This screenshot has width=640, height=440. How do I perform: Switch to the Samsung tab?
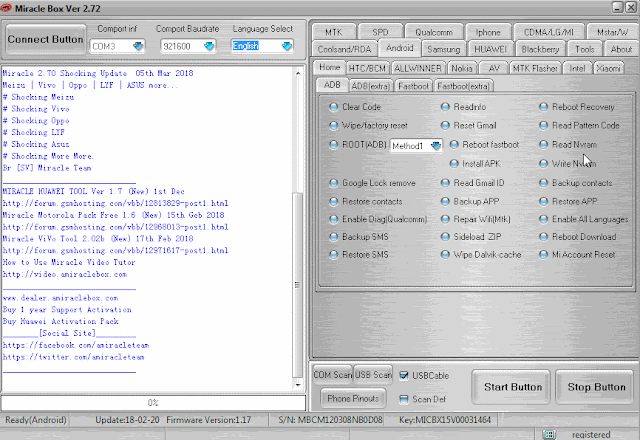tap(444, 49)
